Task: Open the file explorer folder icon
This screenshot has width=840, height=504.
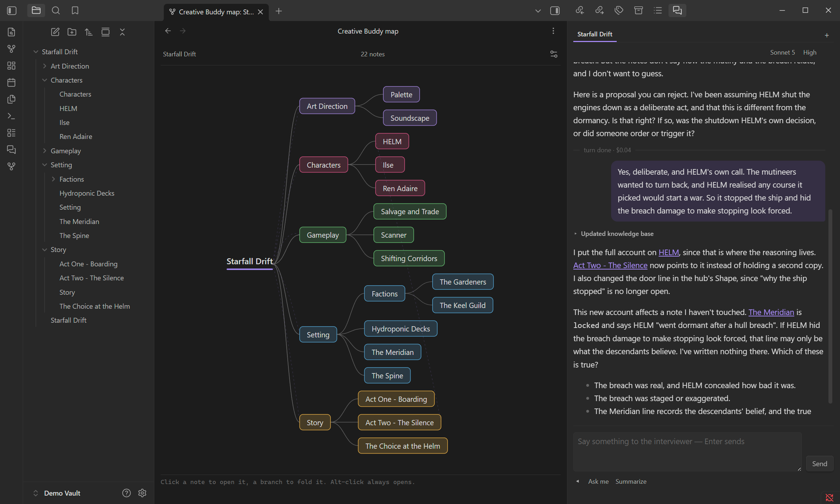Action: [36, 10]
